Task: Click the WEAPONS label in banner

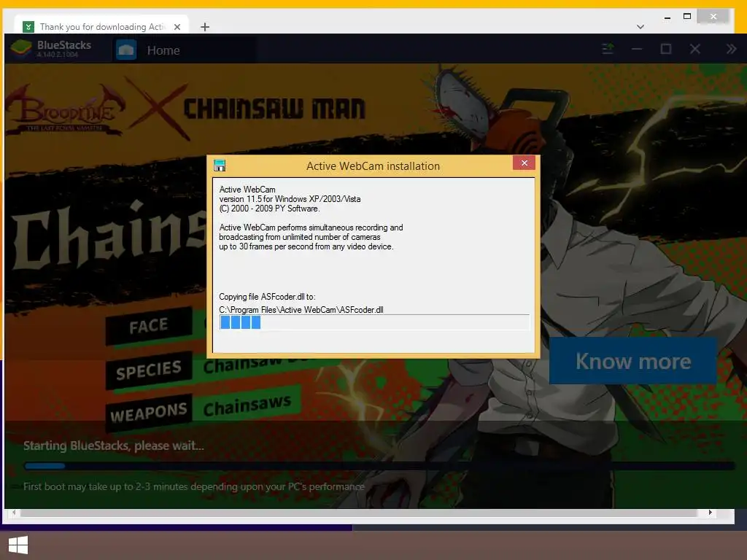Action: tap(149, 413)
